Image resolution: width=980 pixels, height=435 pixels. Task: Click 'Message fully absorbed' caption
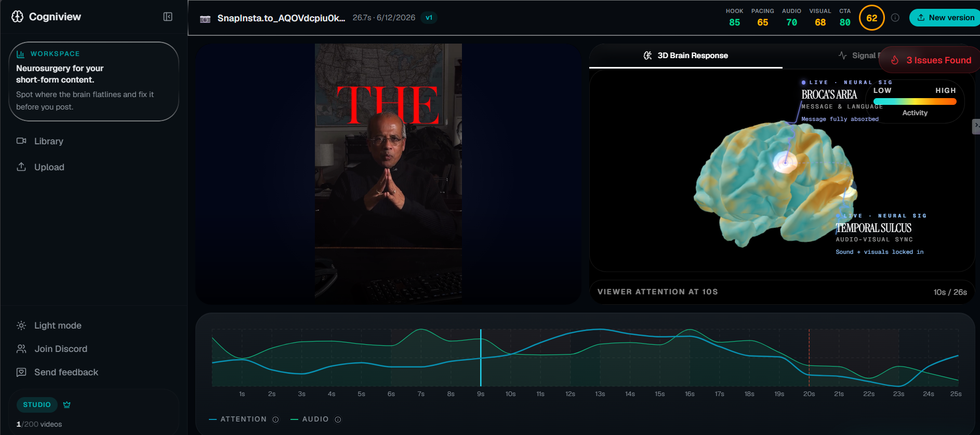(840, 119)
